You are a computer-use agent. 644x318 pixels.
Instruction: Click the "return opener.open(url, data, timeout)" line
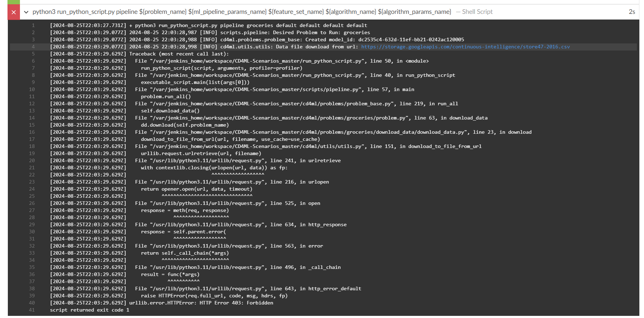197,189
